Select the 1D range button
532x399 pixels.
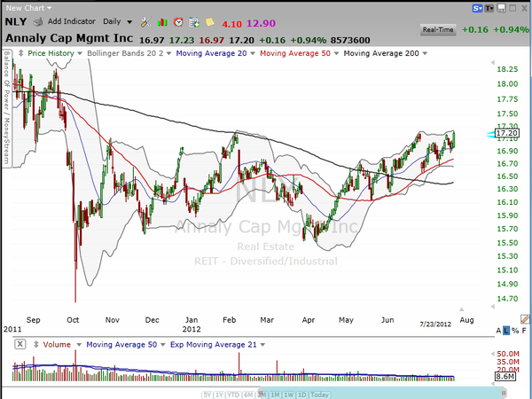[x=302, y=395]
